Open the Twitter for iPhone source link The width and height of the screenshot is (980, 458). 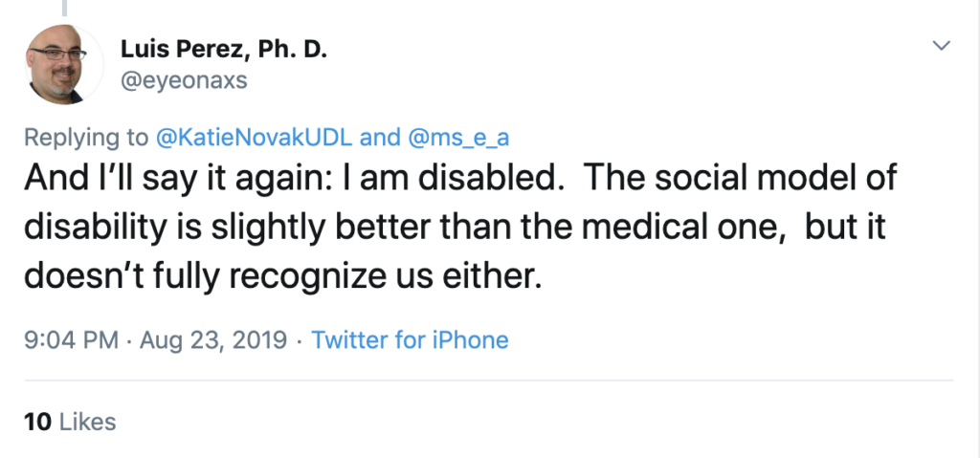tap(410, 339)
